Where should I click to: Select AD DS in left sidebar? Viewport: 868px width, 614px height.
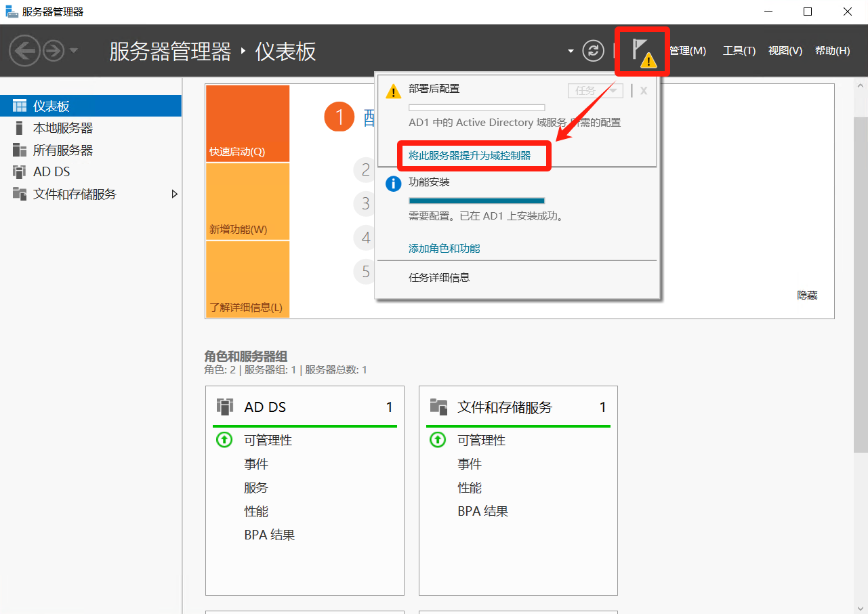pyautogui.click(x=51, y=172)
